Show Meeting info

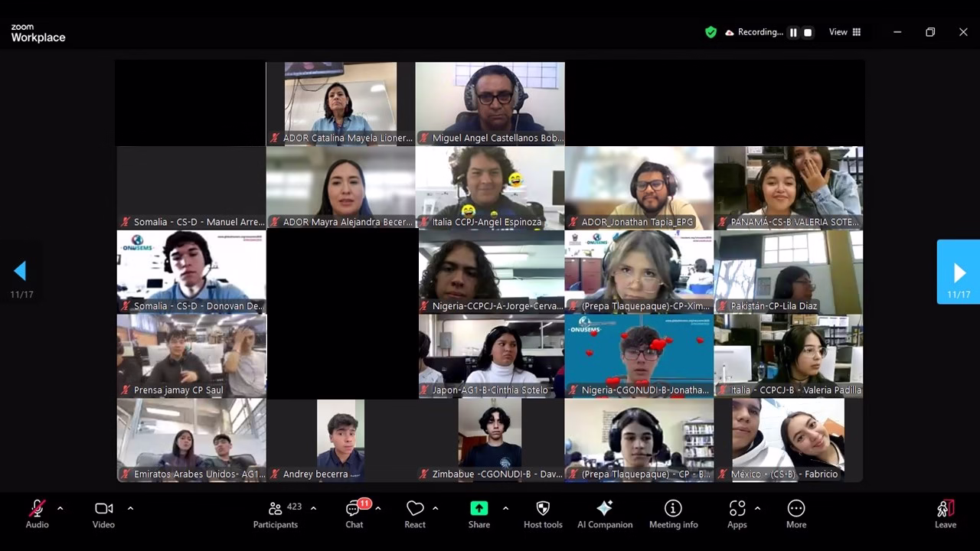(673, 514)
